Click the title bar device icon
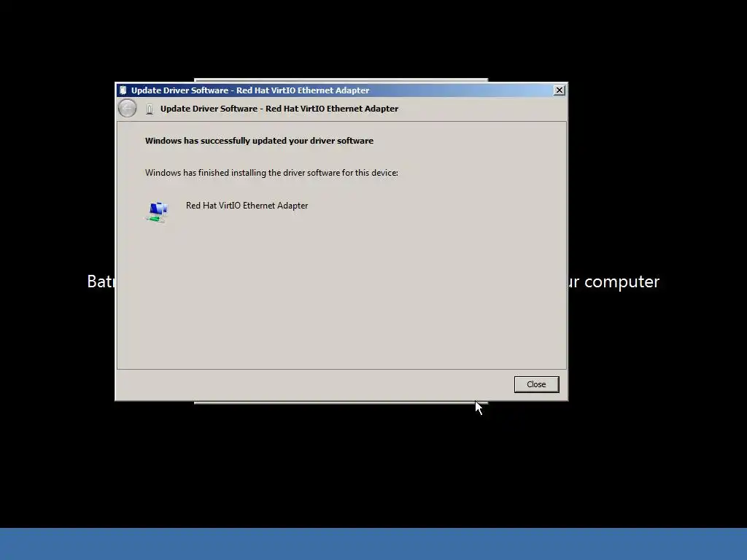Image resolution: width=747 pixels, height=560 pixels. [x=123, y=90]
